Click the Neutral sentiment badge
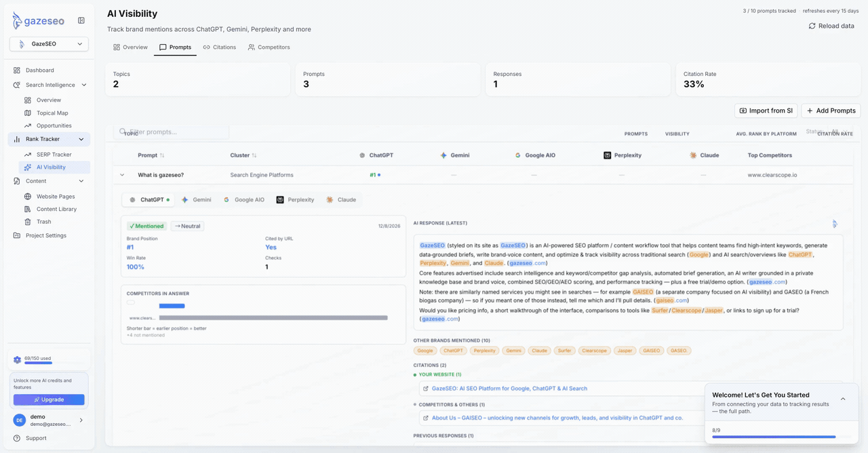The width and height of the screenshot is (868, 453). tap(187, 226)
